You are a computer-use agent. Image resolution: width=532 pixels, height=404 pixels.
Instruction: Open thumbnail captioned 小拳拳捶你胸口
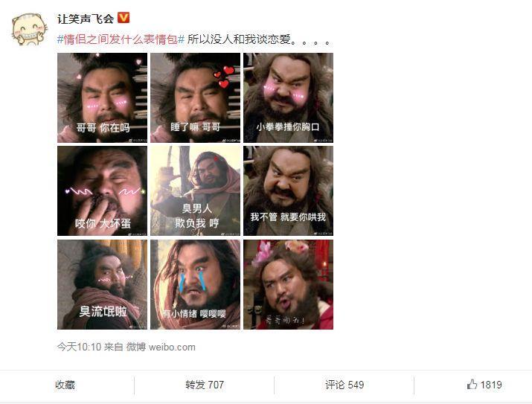coord(289,97)
